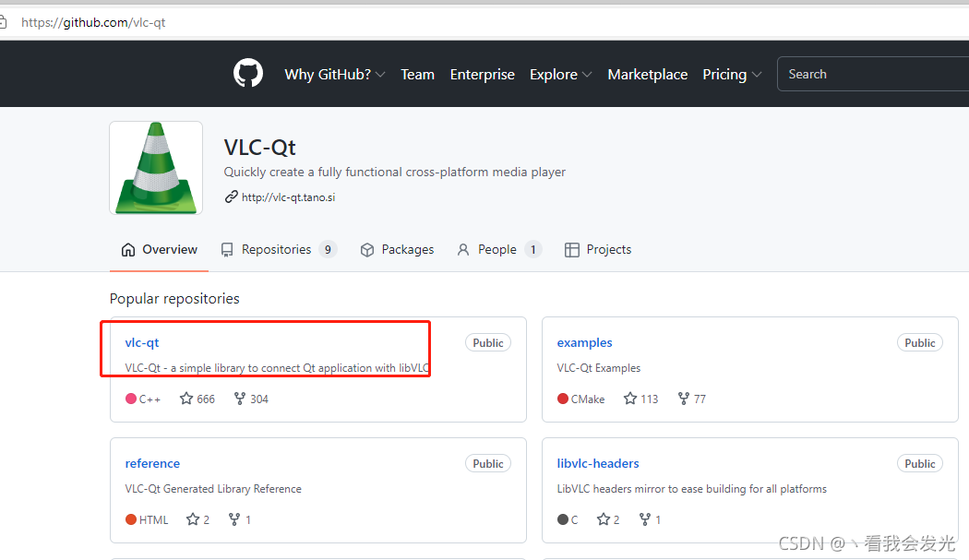The width and height of the screenshot is (969, 560).
Task: Click the Public badge on libvlc-headers card
Action: [919, 463]
